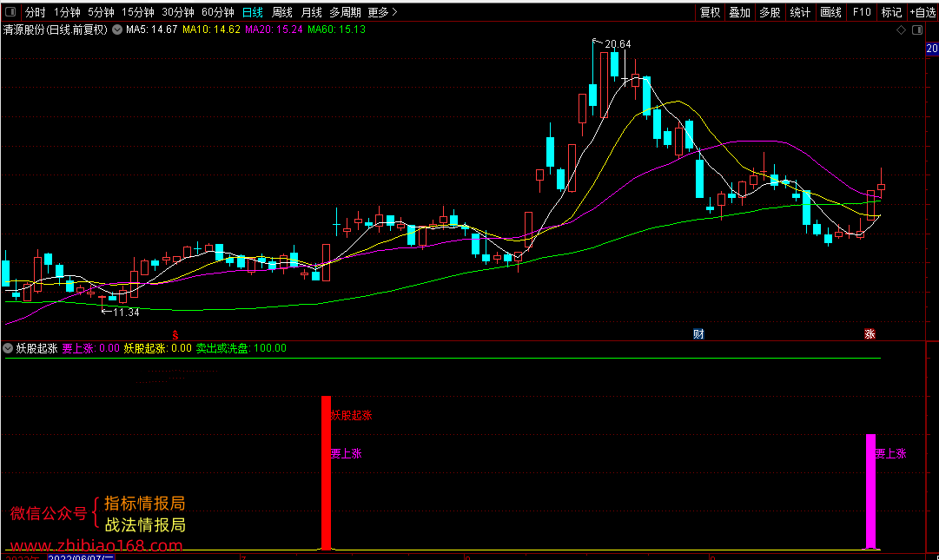The image size is (939, 560).
Task: Select the 15分钟 period tab
Action: (x=138, y=12)
